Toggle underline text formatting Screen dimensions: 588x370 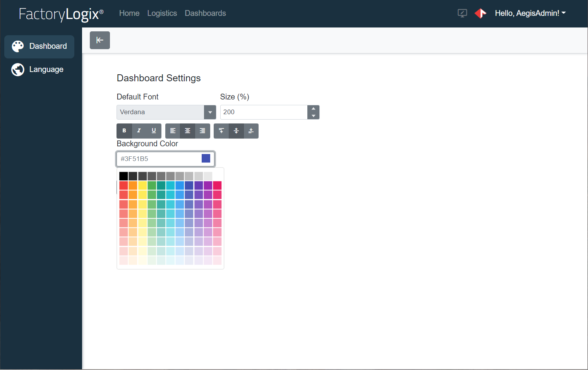pyautogui.click(x=154, y=131)
